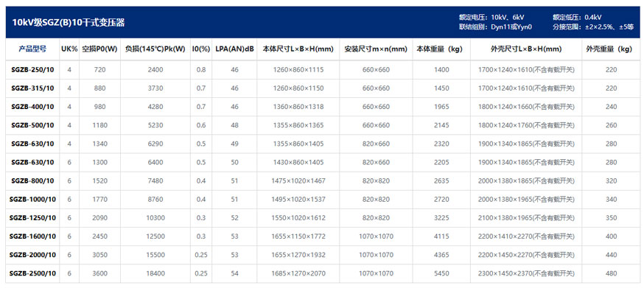
Task: Click the load loss value 6290
Action: [155, 144]
